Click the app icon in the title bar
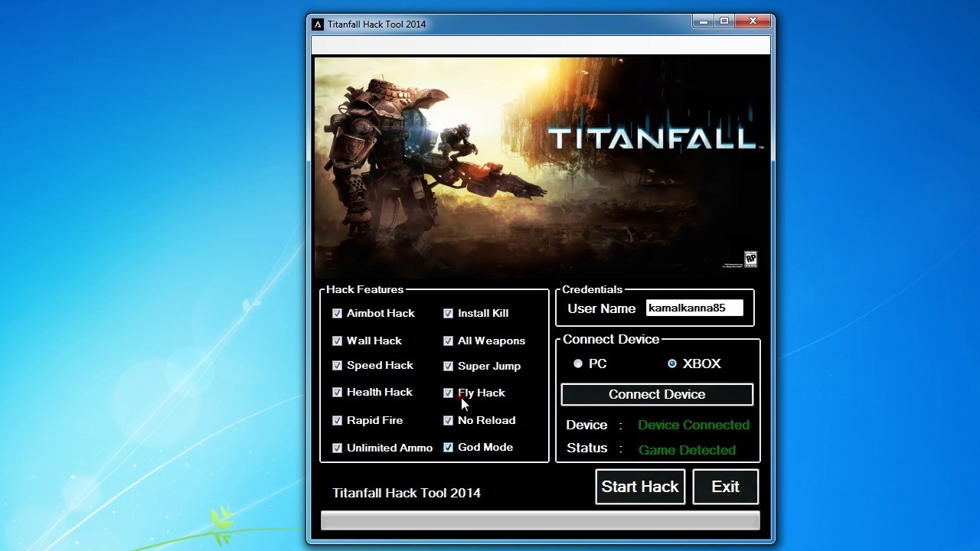 click(318, 24)
